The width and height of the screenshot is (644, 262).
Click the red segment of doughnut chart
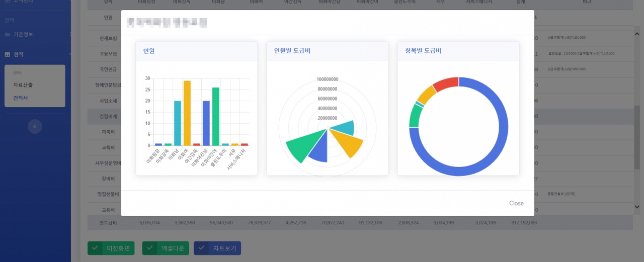click(x=446, y=83)
